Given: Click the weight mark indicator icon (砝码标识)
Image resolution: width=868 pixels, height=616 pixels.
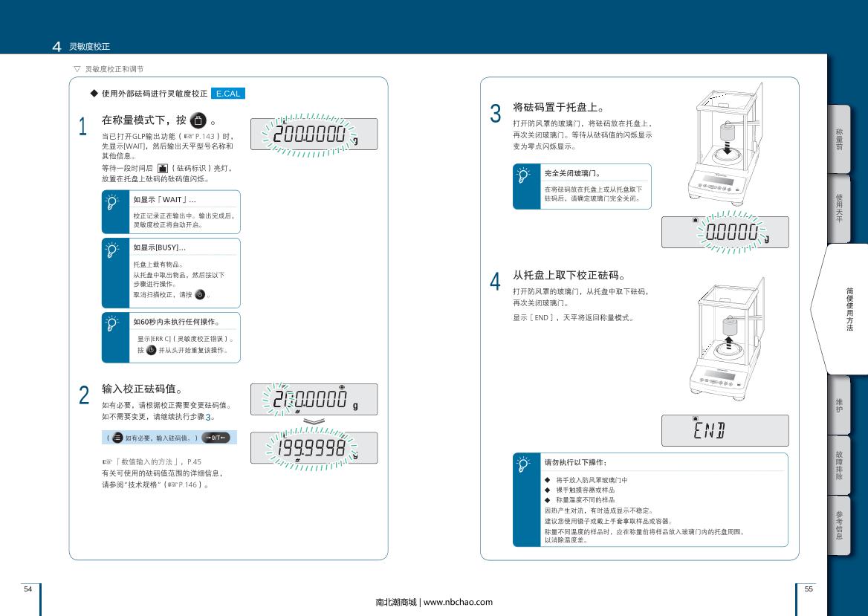Looking at the screenshot, I should click(x=162, y=169).
